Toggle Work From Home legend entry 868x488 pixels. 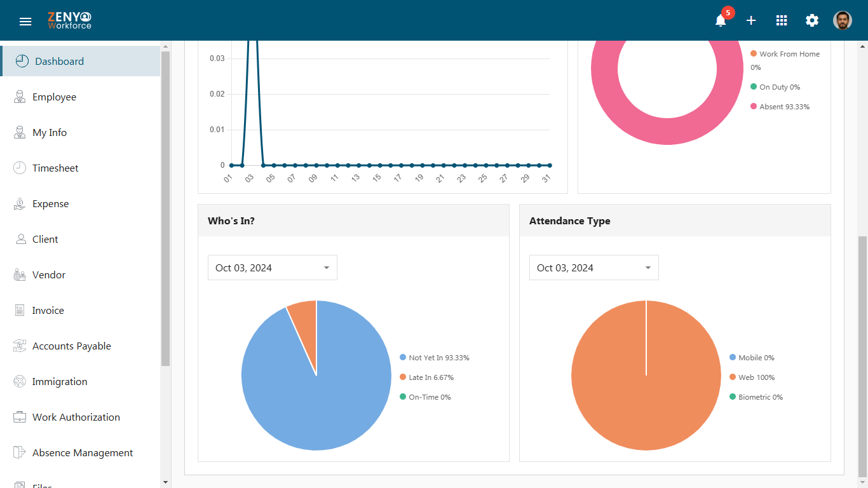[x=785, y=60]
